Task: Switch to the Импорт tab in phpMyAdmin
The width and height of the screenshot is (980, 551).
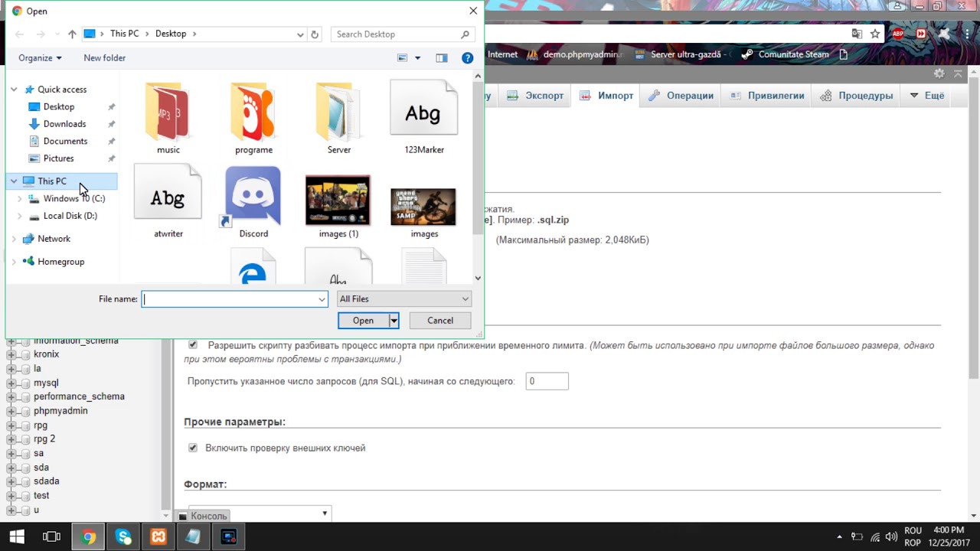Action: point(607,96)
